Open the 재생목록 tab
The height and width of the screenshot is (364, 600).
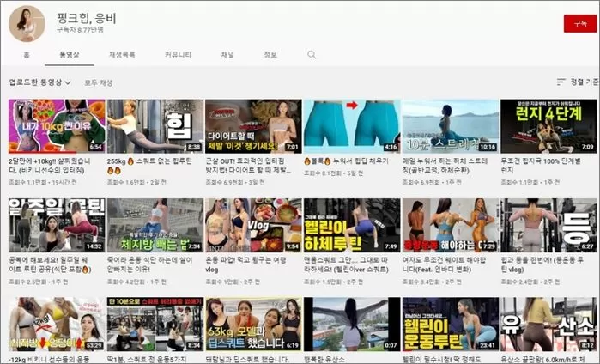(x=122, y=55)
